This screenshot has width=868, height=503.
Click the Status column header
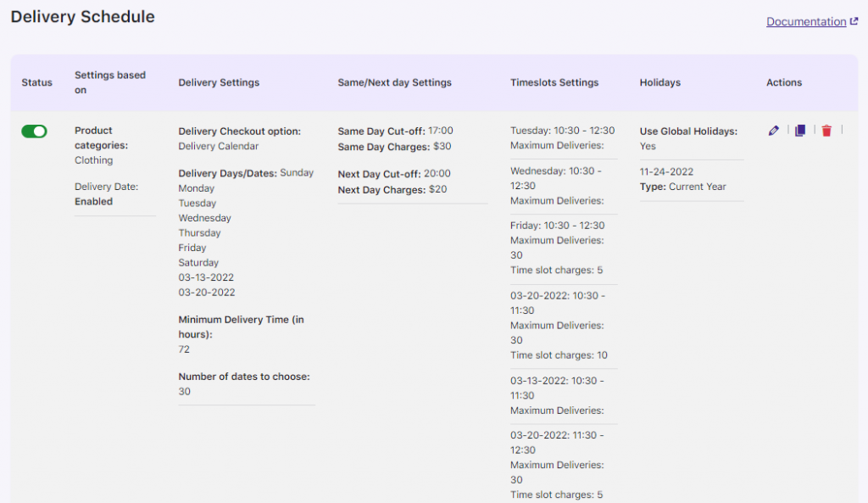(x=37, y=82)
